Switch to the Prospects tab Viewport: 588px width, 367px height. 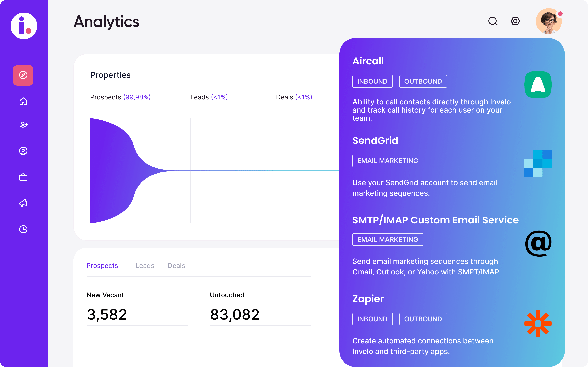coord(102,265)
